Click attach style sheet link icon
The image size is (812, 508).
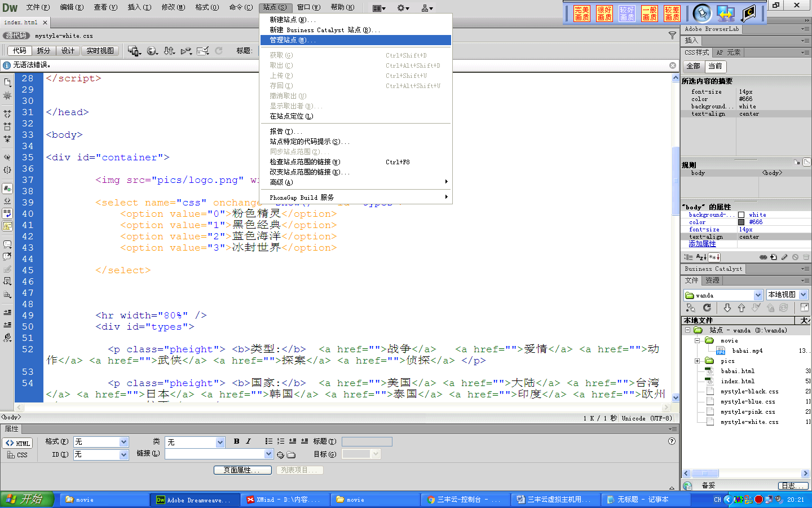[763, 257]
